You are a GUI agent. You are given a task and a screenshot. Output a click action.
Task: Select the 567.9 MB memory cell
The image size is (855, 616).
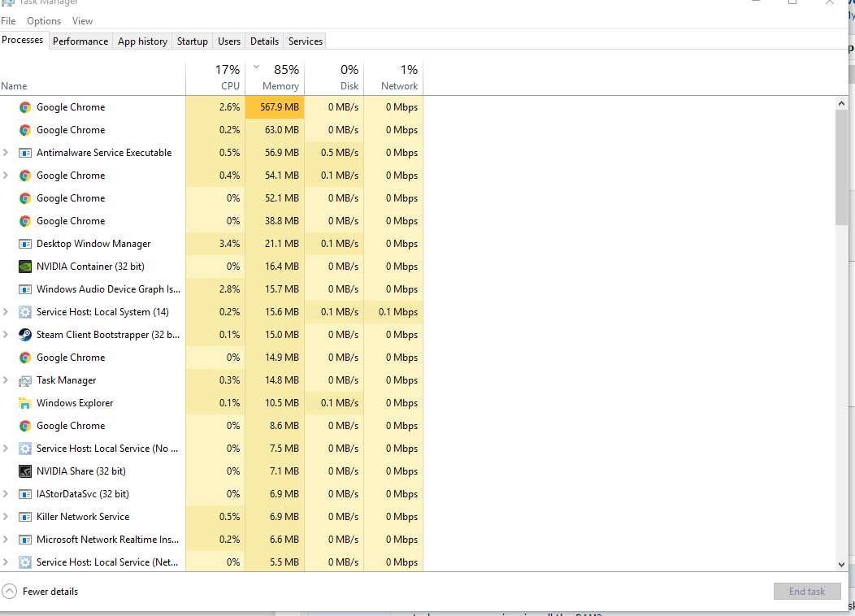tap(275, 107)
